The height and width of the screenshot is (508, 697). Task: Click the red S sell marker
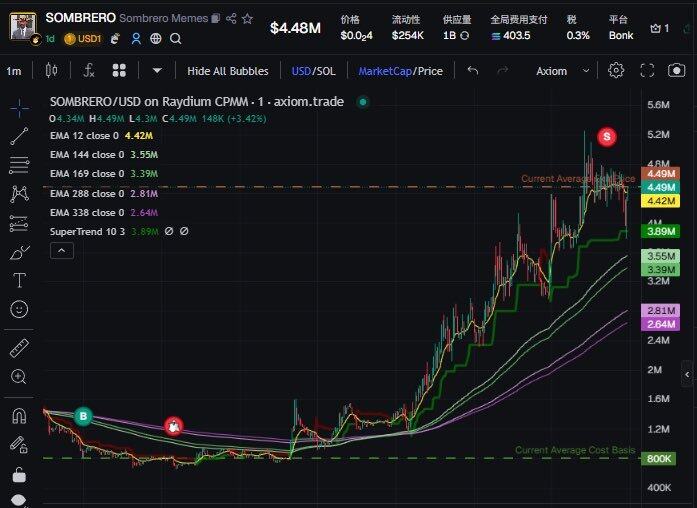[606, 135]
